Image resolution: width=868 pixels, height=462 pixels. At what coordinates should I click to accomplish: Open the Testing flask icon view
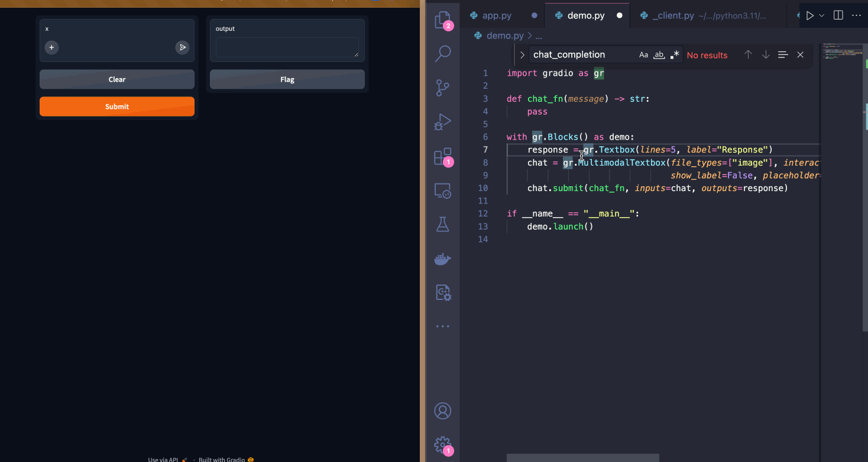pyautogui.click(x=442, y=224)
